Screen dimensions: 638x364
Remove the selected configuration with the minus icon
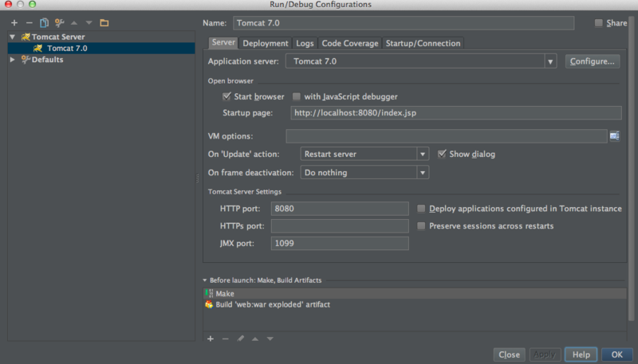point(29,23)
